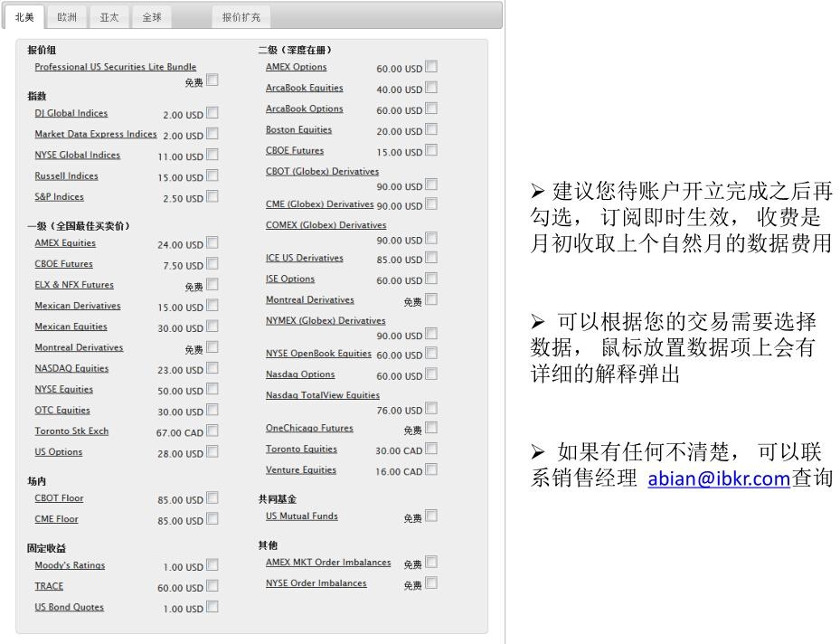840x644 pixels.
Task: Enable the CME Floor checkbox
Action: point(212,518)
